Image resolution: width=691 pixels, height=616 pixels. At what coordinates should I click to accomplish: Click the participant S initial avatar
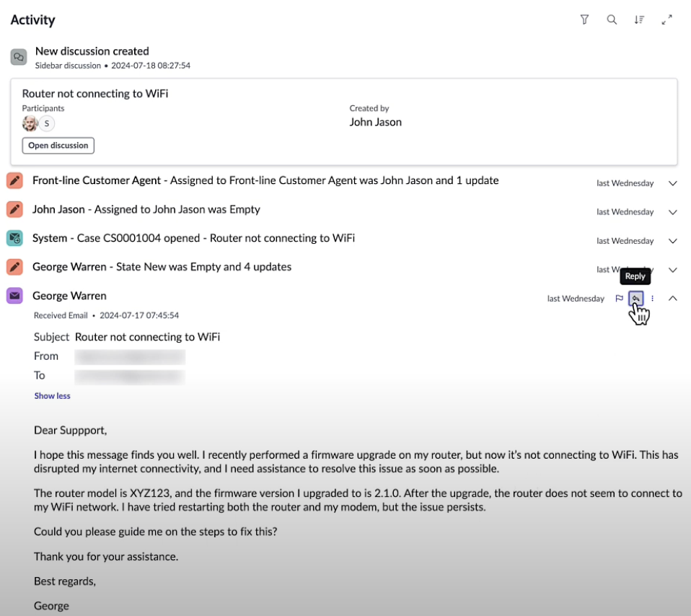tap(47, 123)
